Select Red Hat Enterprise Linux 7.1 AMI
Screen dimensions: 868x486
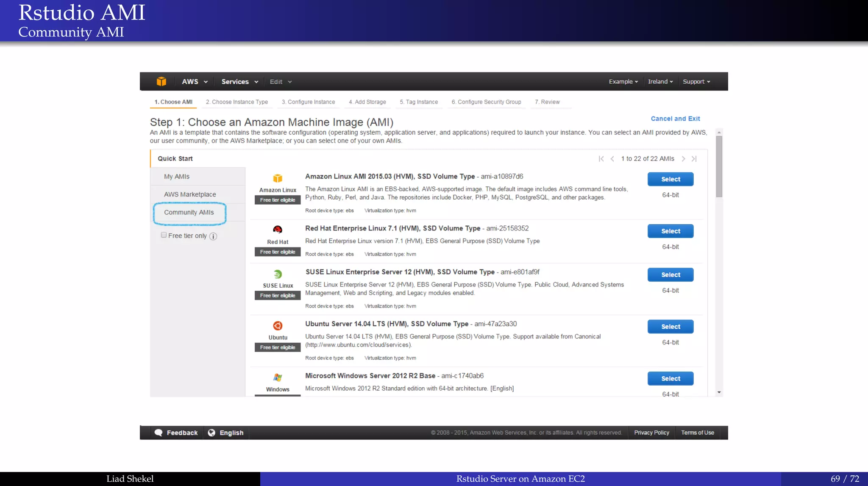click(x=670, y=231)
